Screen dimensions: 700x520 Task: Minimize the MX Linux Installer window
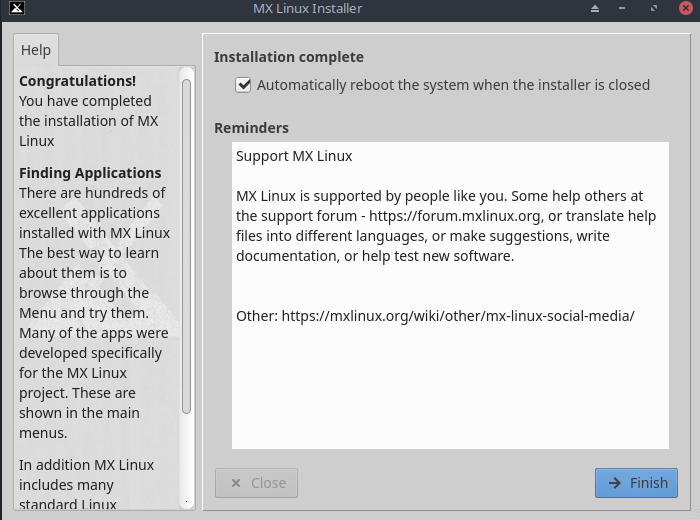coord(622,8)
